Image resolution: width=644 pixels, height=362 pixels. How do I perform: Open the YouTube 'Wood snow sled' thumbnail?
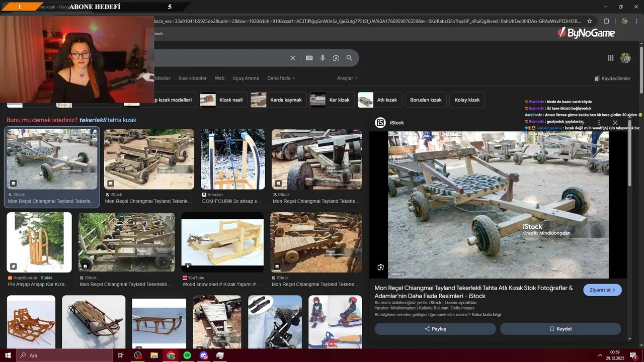pos(222,242)
